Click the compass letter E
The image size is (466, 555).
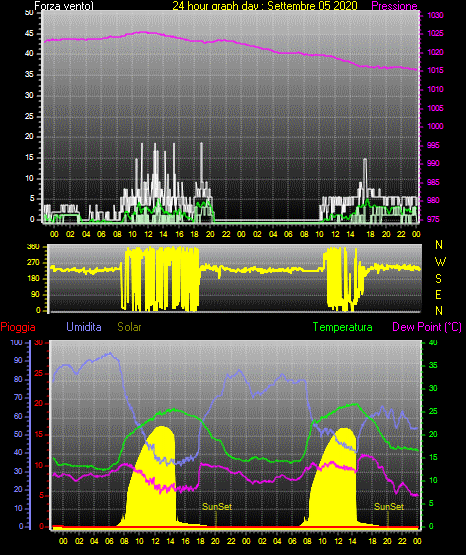pyautogui.click(x=438, y=294)
